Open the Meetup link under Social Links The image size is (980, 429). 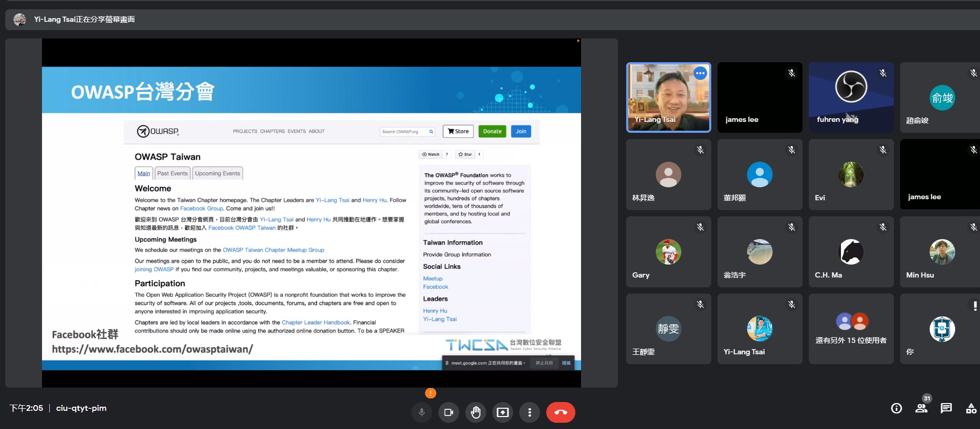(x=433, y=279)
